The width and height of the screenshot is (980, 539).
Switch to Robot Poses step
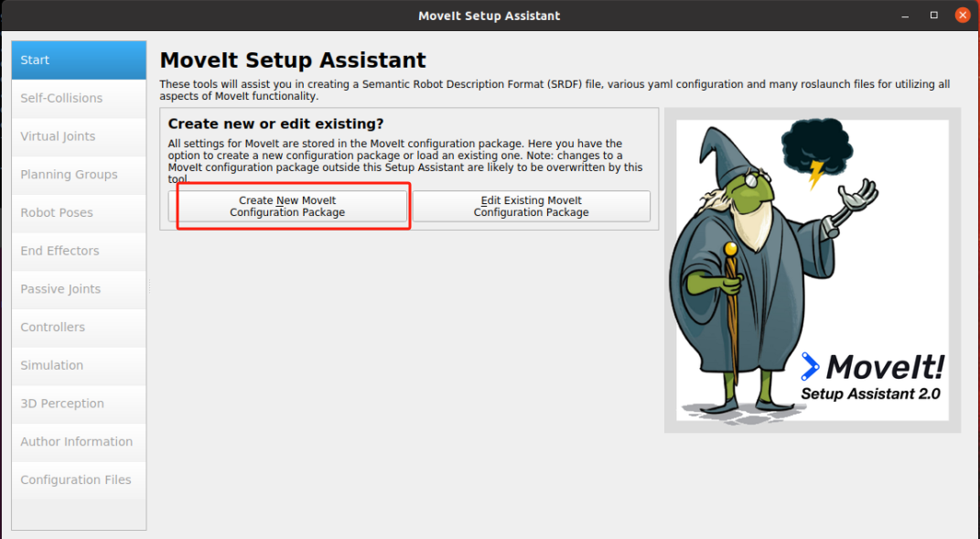click(79, 212)
